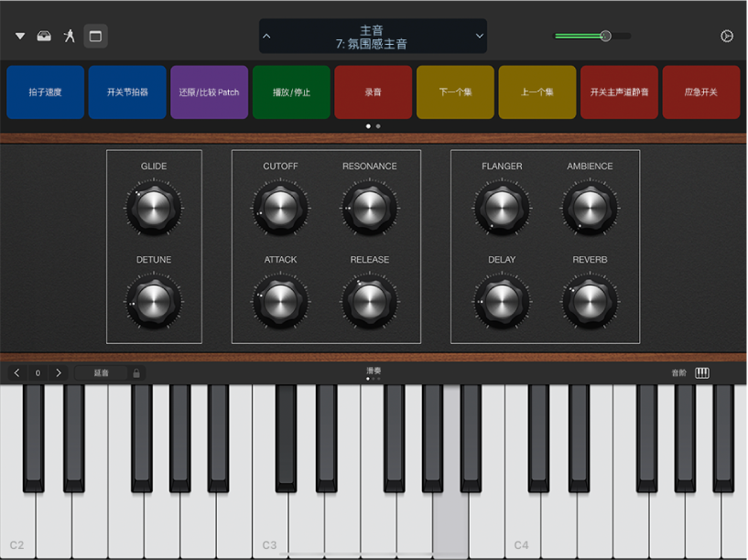Go to previous patch with up chevron
This screenshot has height=560, width=748.
click(266, 37)
